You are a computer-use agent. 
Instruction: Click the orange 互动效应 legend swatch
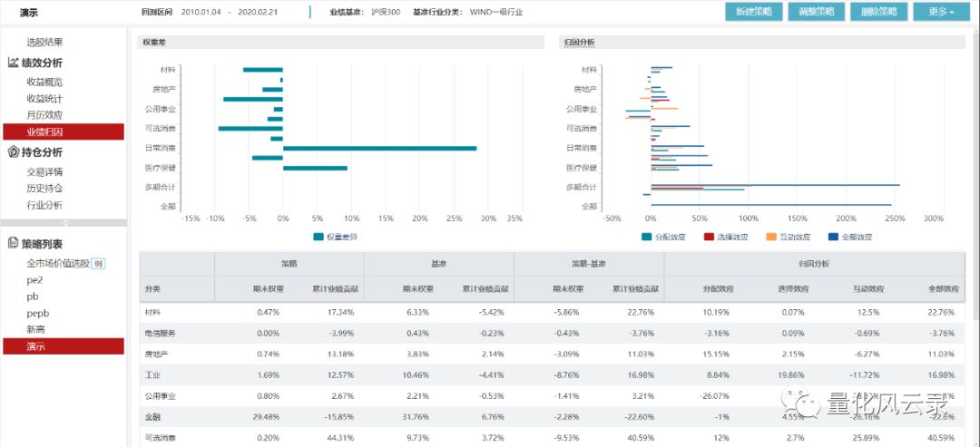(772, 237)
